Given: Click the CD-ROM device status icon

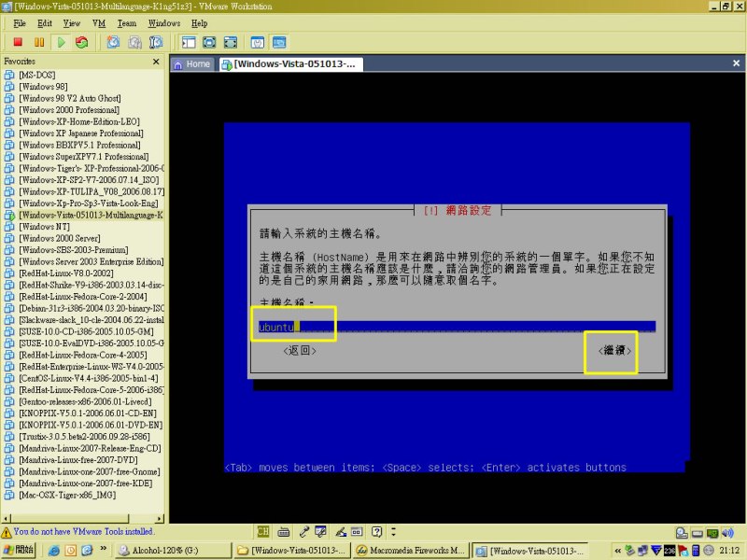Looking at the screenshot, I should (x=682, y=533).
